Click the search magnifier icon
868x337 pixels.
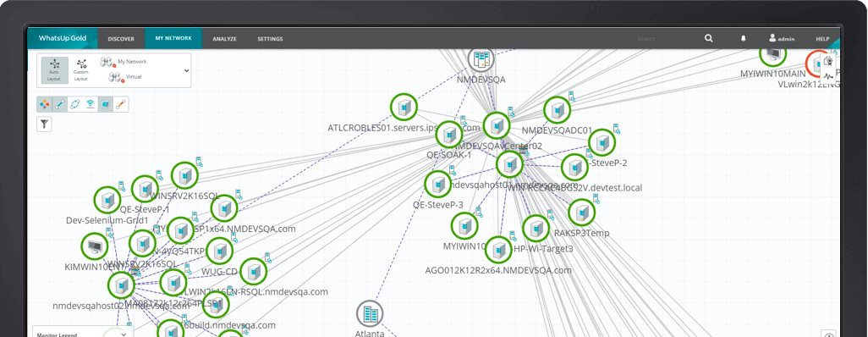click(x=709, y=38)
